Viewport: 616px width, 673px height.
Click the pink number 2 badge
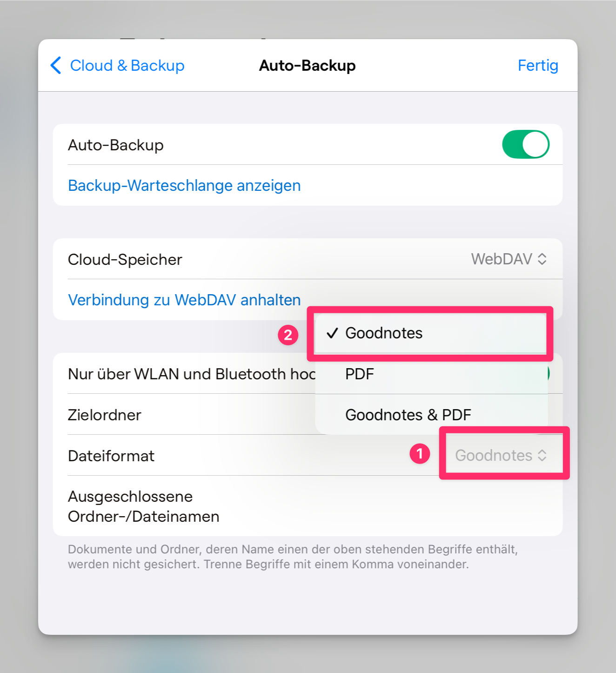[x=288, y=335]
